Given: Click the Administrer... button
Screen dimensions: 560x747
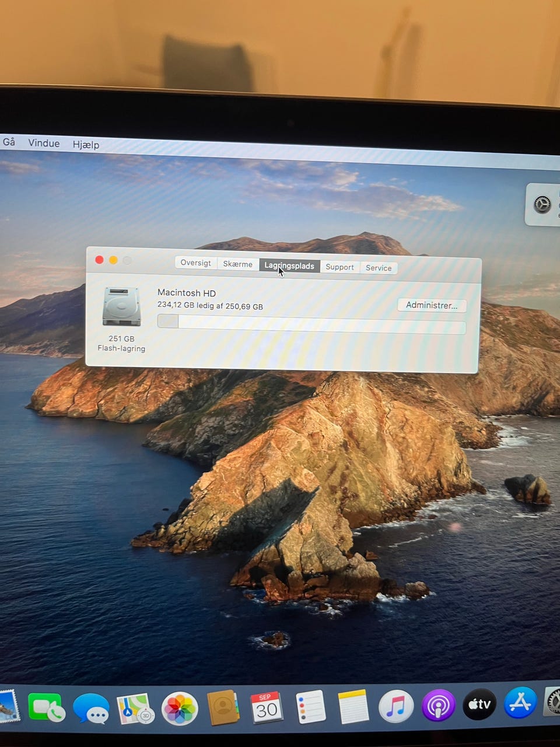Looking at the screenshot, I should (432, 305).
